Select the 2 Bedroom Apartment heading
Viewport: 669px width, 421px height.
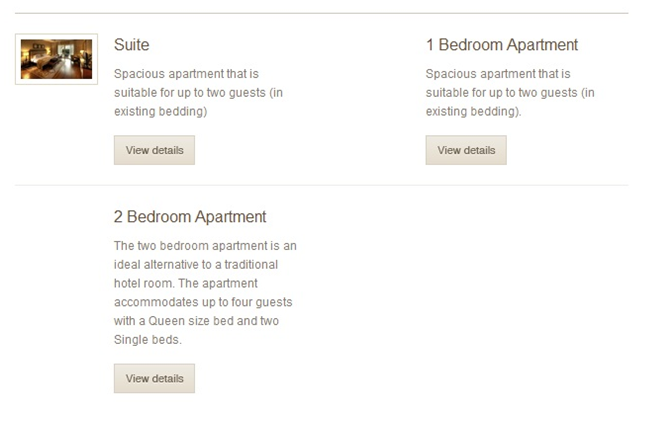pyautogui.click(x=190, y=217)
